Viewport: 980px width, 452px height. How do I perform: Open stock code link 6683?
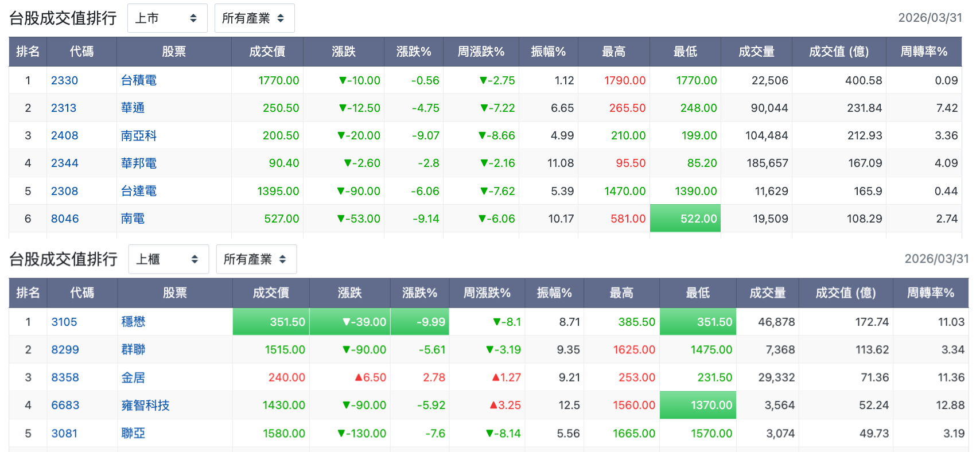click(x=65, y=405)
